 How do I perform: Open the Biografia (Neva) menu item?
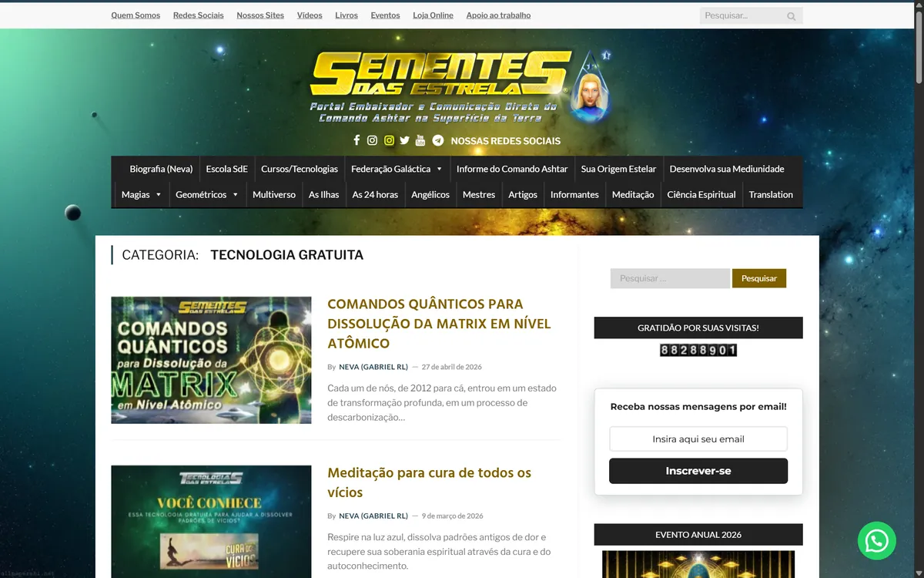[x=161, y=169]
